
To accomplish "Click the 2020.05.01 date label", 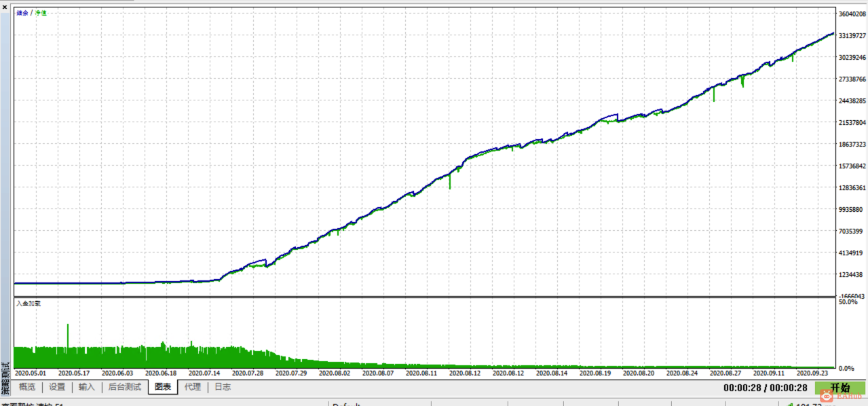I will [x=30, y=372].
